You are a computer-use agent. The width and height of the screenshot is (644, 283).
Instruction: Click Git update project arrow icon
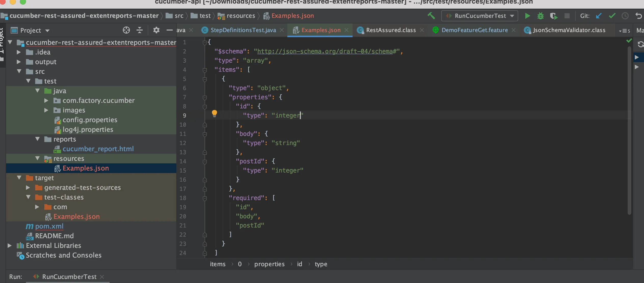pos(599,16)
